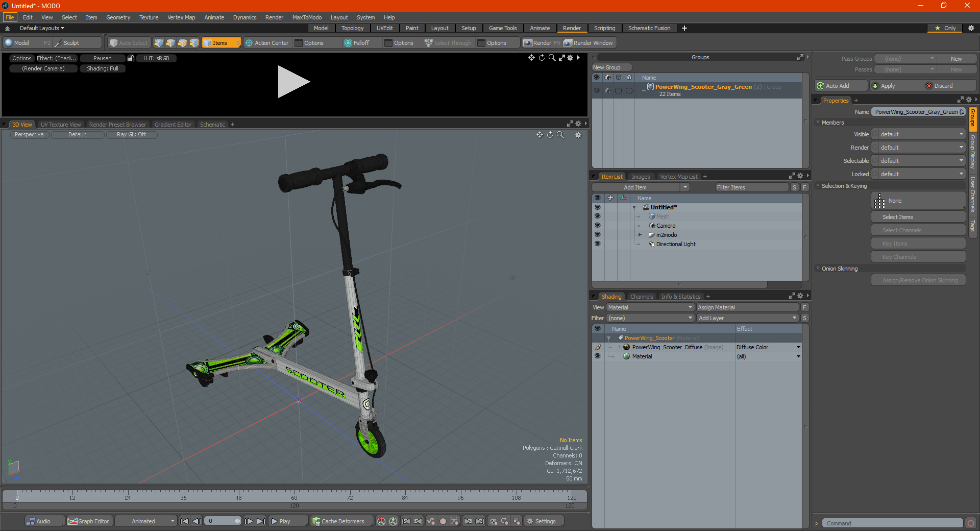
Task: Toggle Falloff Options checkbox
Action: [388, 43]
